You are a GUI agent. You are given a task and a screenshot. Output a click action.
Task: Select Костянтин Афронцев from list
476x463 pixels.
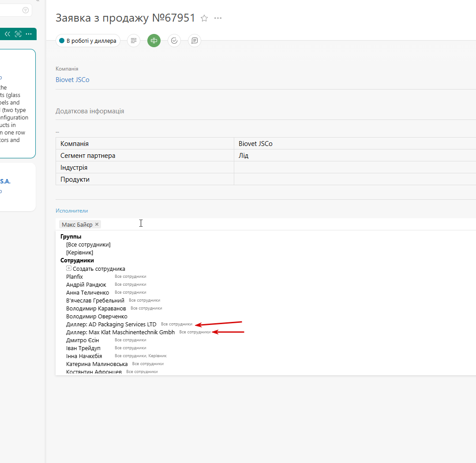coord(94,372)
